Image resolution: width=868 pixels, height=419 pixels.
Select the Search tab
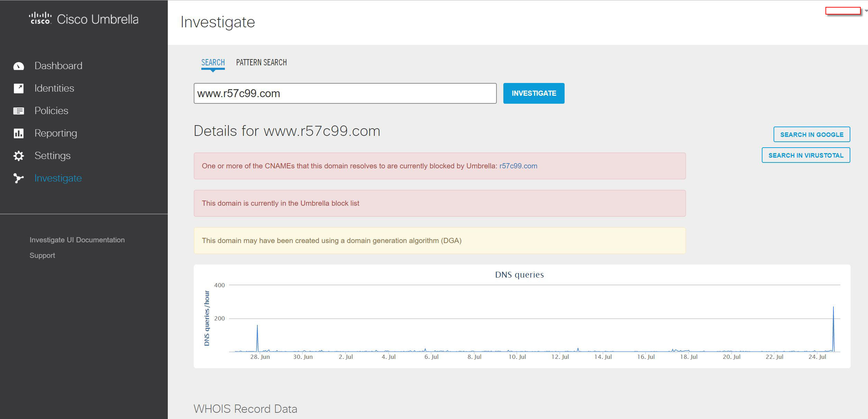(213, 63)
